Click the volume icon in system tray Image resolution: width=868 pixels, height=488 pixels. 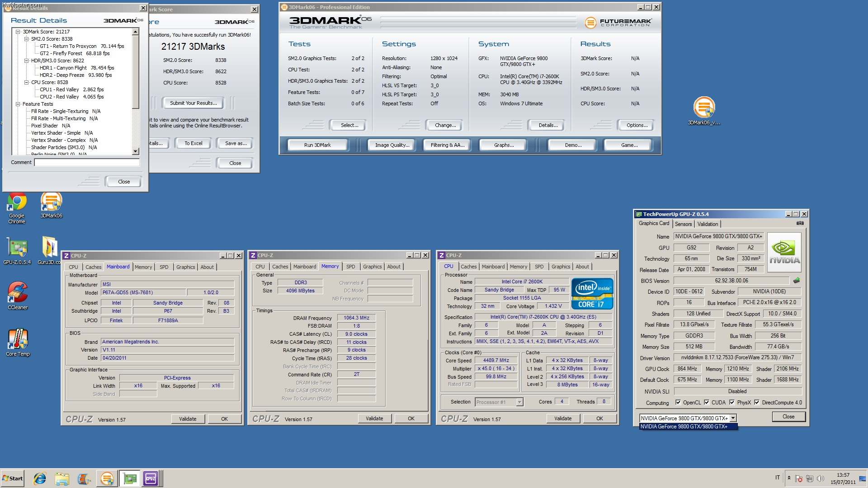coord(820,479)
